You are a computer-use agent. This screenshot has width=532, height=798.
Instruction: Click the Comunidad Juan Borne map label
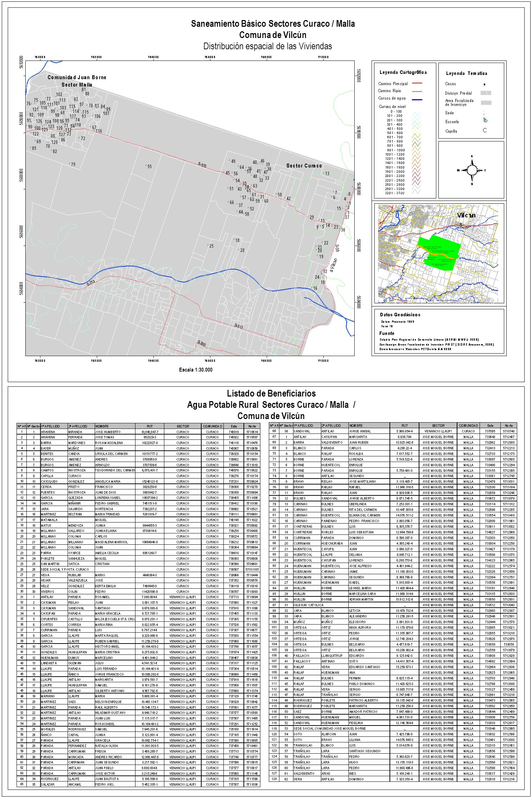click(77, 77)
